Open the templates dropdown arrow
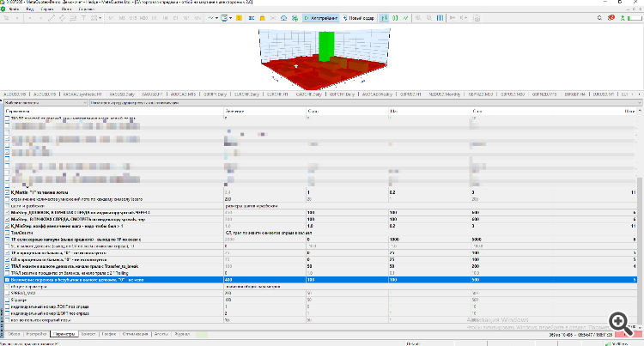The height and width of the screenshot is (346, 644). point(230,18)
